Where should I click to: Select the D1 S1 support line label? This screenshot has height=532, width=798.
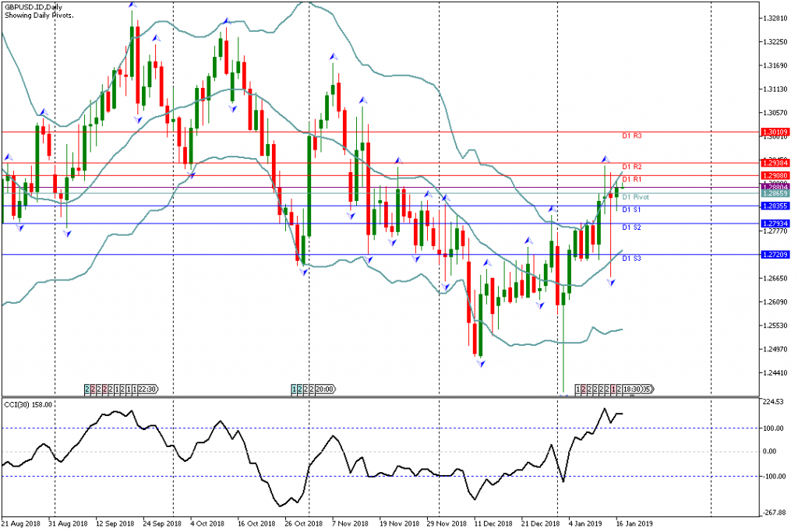(631, 210)
